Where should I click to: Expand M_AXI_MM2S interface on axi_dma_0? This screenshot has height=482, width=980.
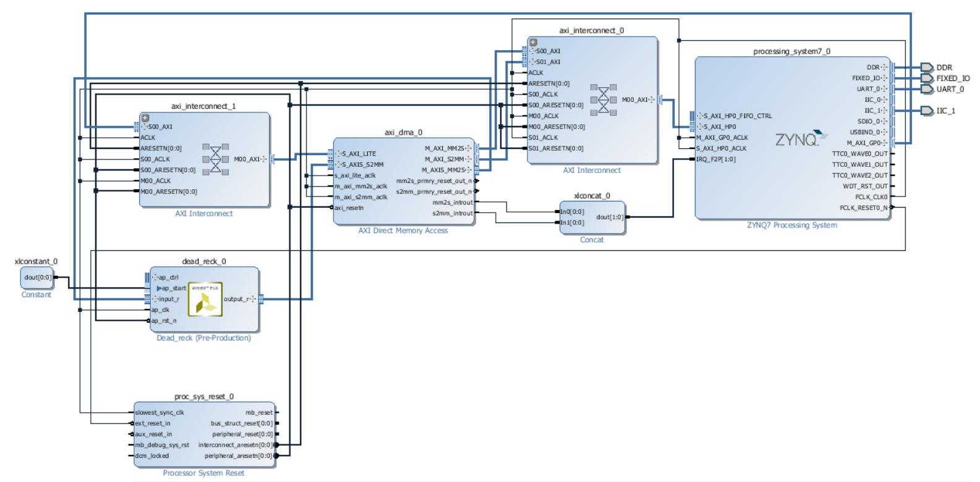coord(469,148)
